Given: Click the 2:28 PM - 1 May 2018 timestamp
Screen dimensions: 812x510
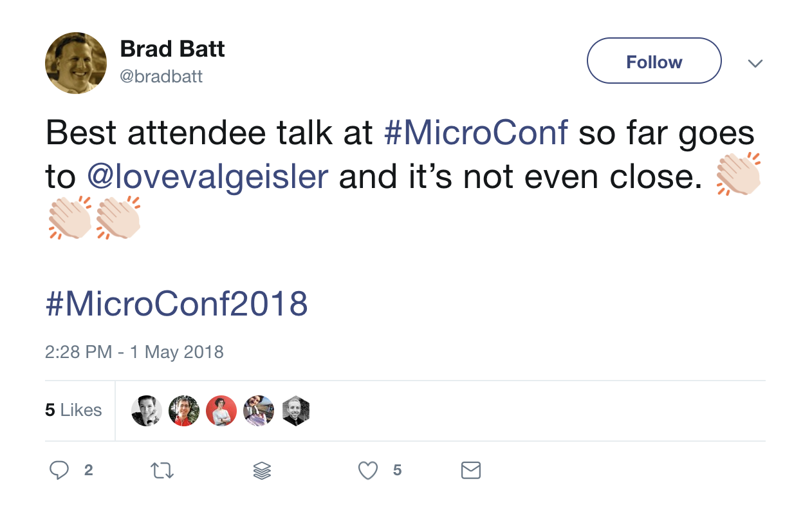Looking at the screenshot, I should [134, 352].
